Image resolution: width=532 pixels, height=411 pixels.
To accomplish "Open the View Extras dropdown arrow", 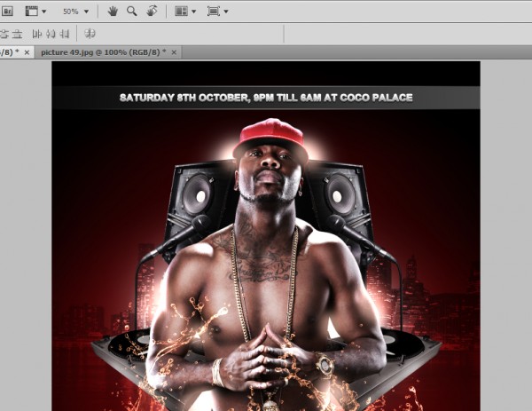I will 44,12.
